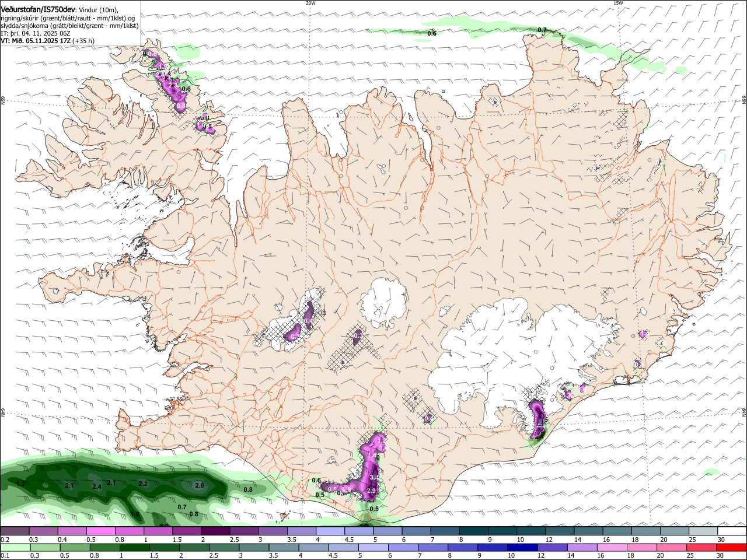The height and width of the screenshot is (560, 747).
Task: Click the 2.9 value in purple area
Action: coord(371,492)
